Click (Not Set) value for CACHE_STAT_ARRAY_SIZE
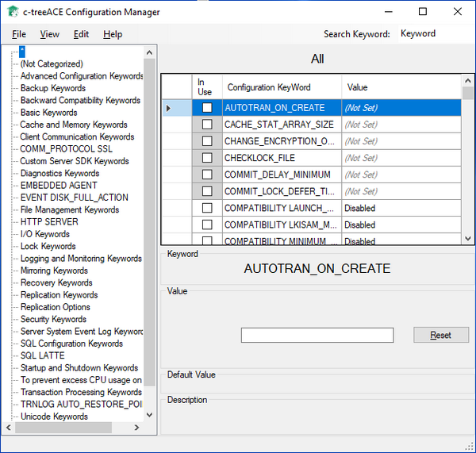The image size is (476, 453). click(x=401, y=125)
